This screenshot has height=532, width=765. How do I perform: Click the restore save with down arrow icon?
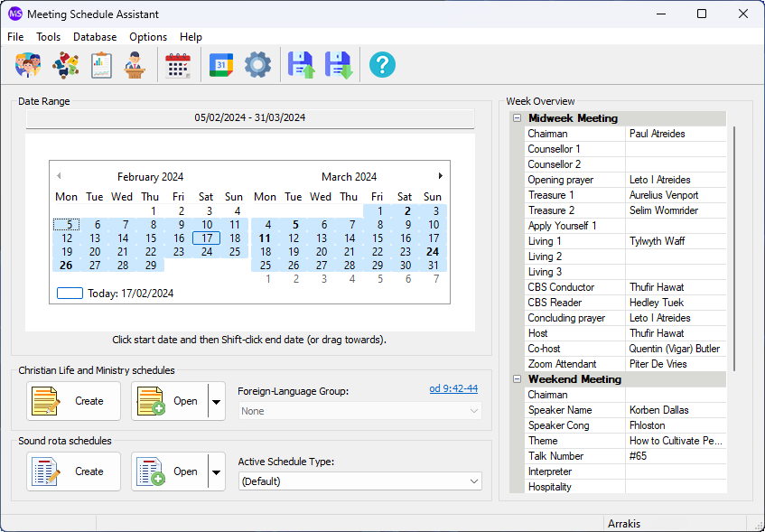point(339,65)
